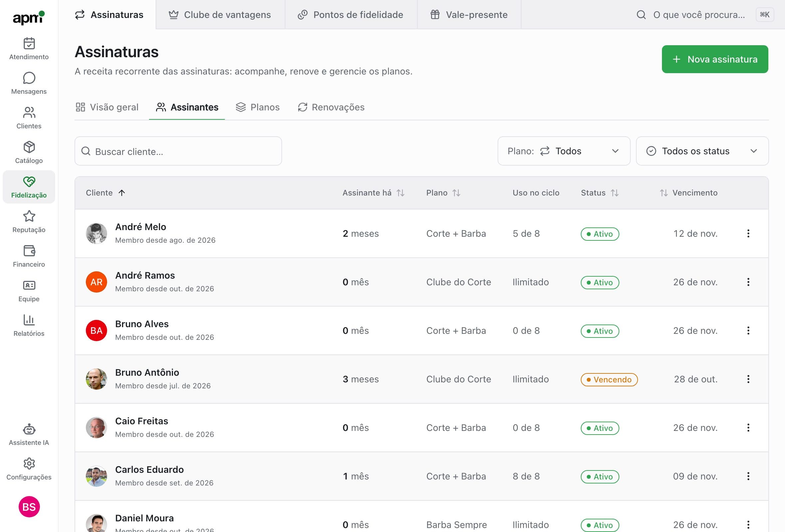
Task: Open Atendimento in the sidebar
Action: pyautogui.click(x=29, y=49)
